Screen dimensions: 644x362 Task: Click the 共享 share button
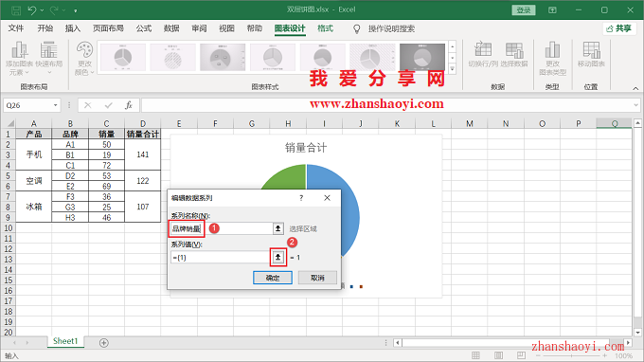point(619,28)
